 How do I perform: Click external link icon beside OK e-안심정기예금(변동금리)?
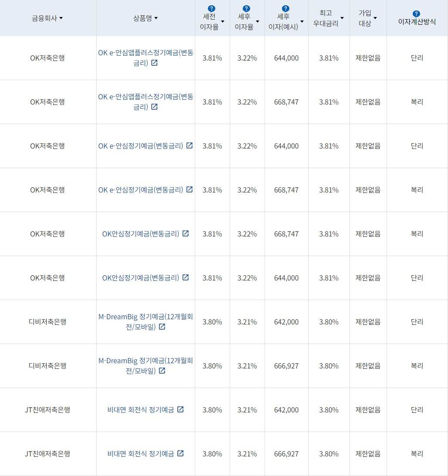coord(189,145)
